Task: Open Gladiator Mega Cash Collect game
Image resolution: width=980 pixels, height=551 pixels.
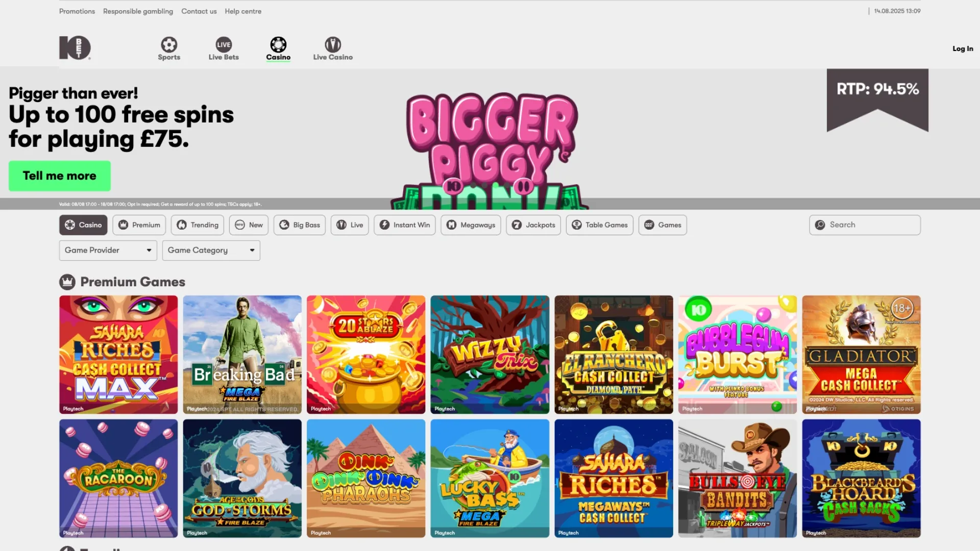Action: coord(862,355)
